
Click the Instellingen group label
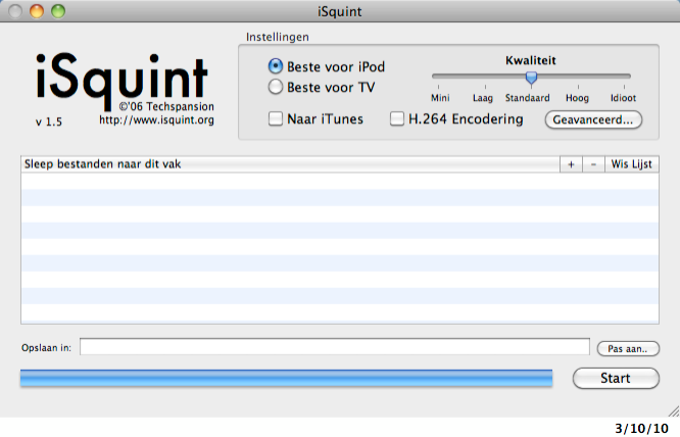pos(278,37)
